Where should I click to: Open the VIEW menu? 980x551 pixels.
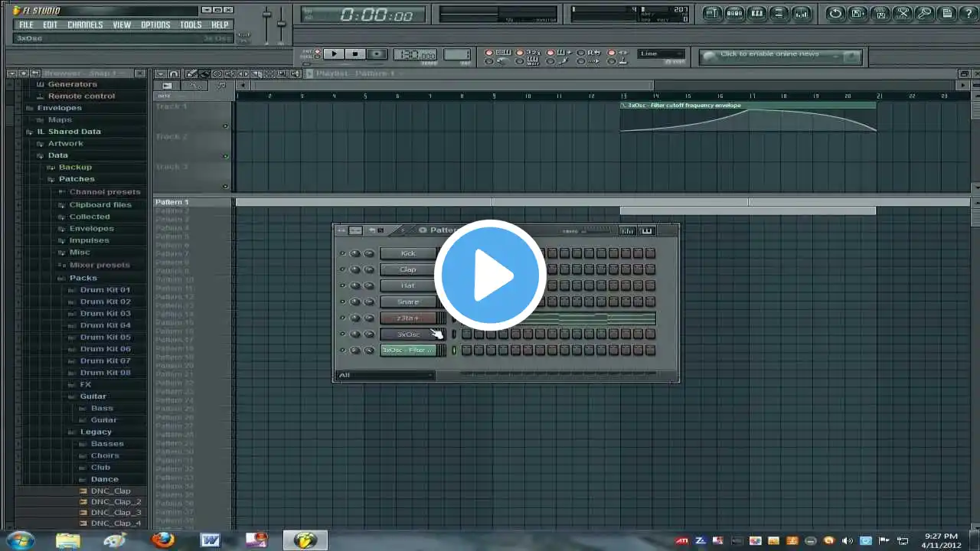click(122, 24)
